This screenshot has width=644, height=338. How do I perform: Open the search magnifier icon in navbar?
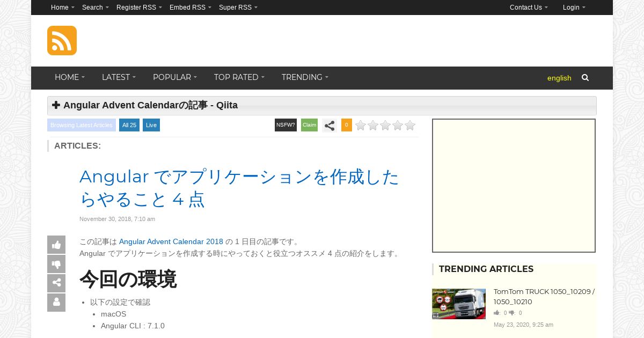(585, 78)
